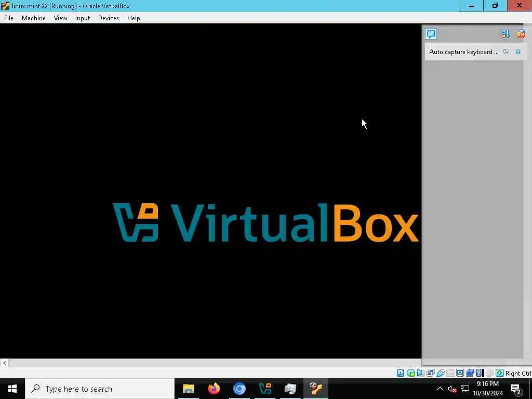This screenshot has height=399, width=532.
Task: Launch Firefox from the taskbar
Action: click(214, 389)
